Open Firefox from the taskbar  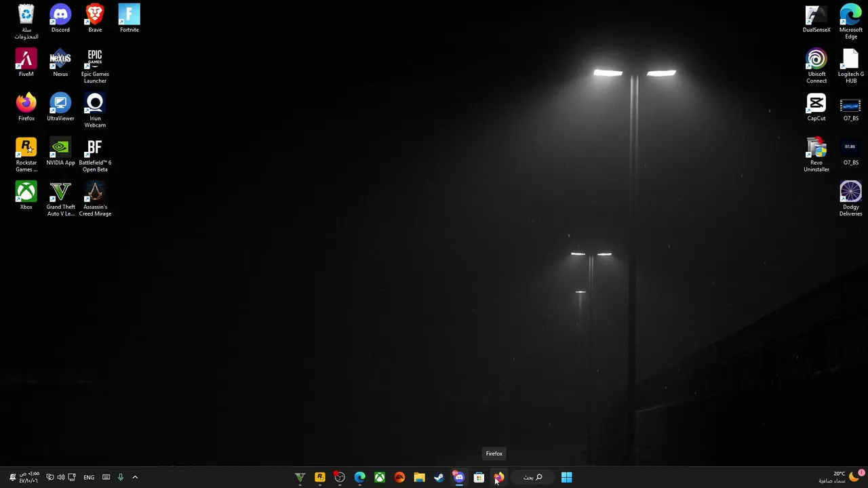[499, 477]
